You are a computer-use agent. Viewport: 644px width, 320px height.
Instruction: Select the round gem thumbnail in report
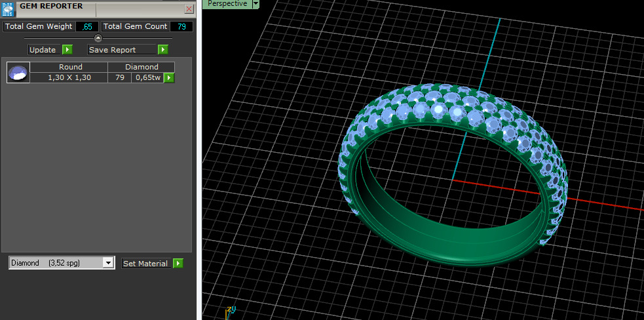[x=18, y=72]
